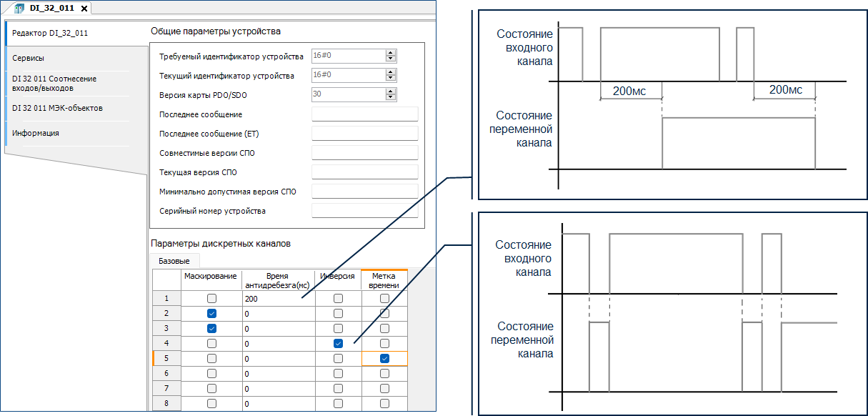This screenshot has width=868, height=416.
Task: Enable Инверсия for channel 6
Action: point(338,374)
